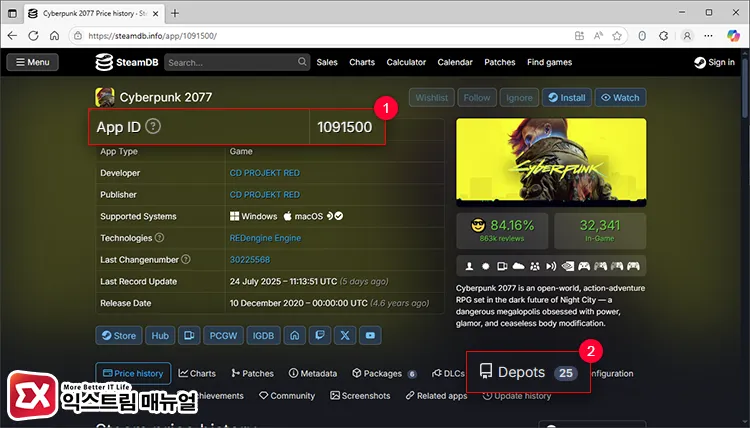Open a new browser tab
This screenshot has width=750, height=428.
click(x=175, y=13)
